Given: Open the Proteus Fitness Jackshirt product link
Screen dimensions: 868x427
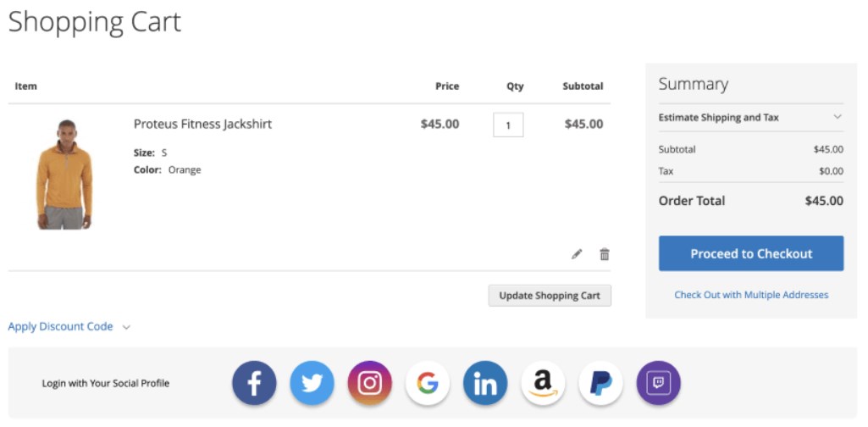Looking at the screenshot, I should [x=202, y=124].
